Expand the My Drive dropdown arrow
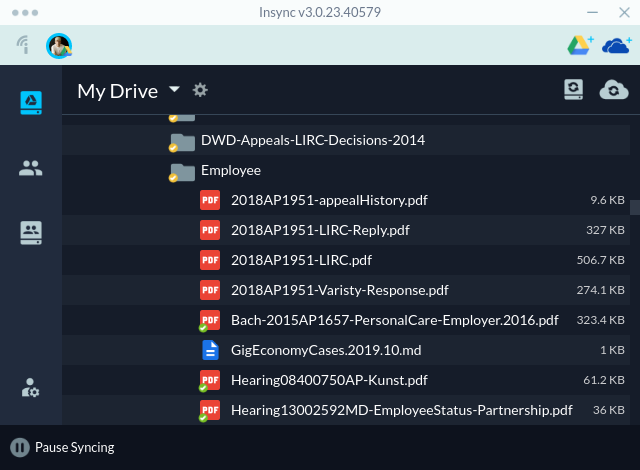640x470 pixels. pos(174,89)
